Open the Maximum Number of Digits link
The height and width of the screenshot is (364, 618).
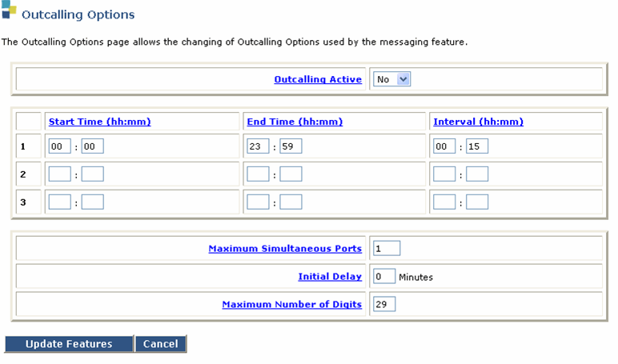tap(291, 305)
